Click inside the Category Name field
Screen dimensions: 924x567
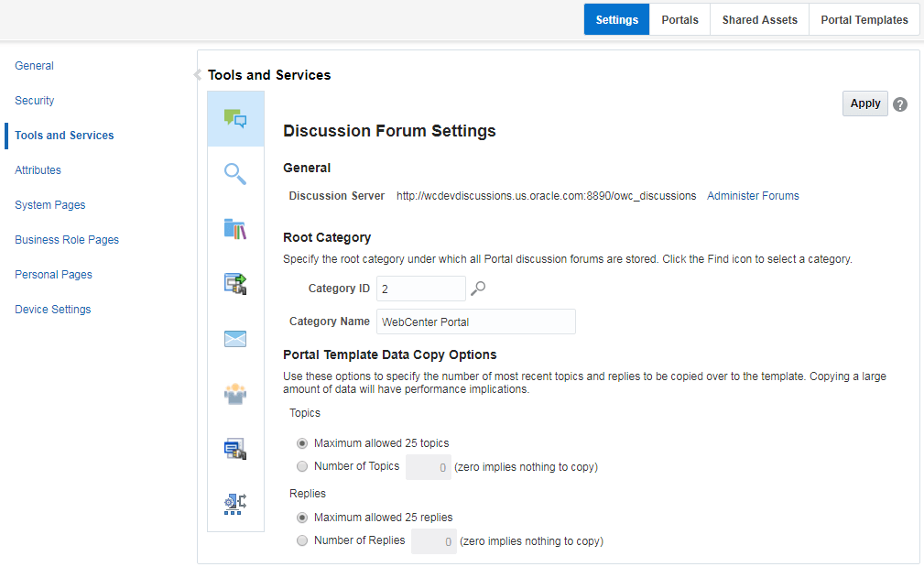[475, 321]
